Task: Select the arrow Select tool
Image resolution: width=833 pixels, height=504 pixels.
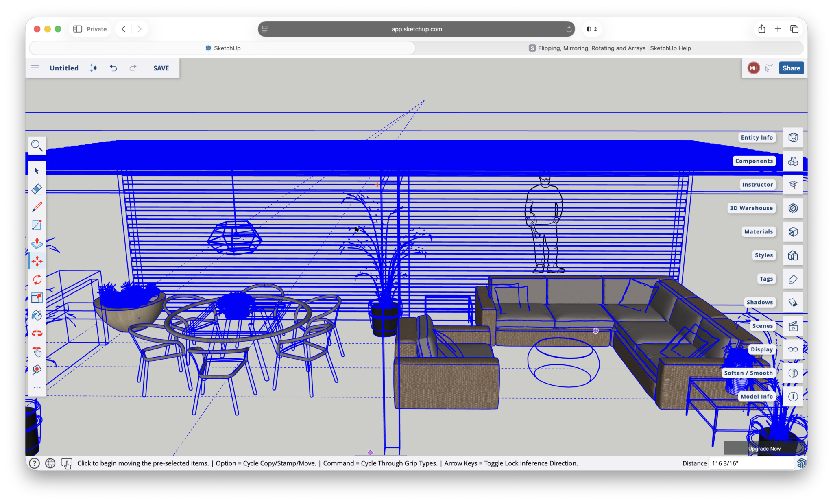Action: coord(37,171)
